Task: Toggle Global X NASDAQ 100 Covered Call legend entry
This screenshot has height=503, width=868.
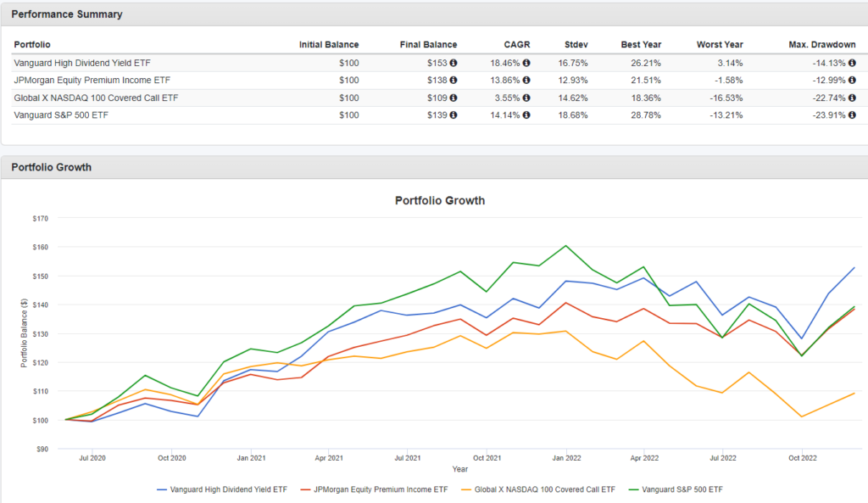Action: coord(538,489)
